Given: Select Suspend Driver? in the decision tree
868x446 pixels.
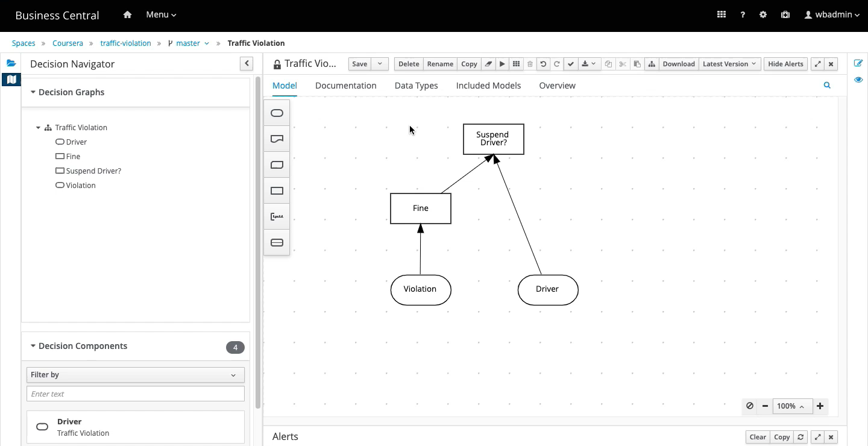Looking at the screenshot, I should tap(93, 171).
